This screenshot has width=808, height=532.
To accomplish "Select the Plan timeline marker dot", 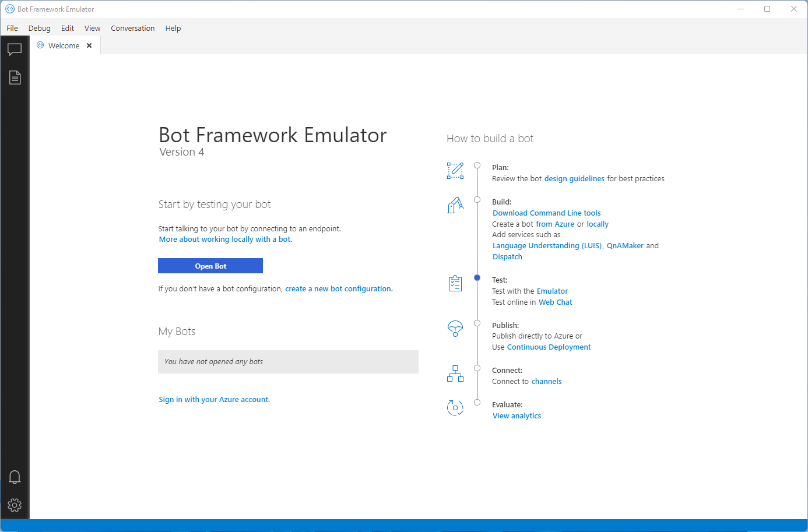I will tap(477, 165).
